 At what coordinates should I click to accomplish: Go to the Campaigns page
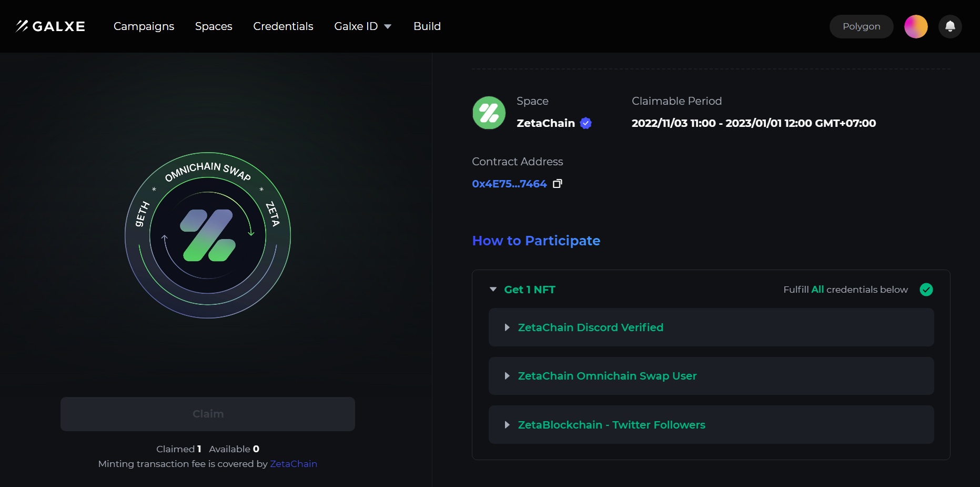[x=144, y=26]
